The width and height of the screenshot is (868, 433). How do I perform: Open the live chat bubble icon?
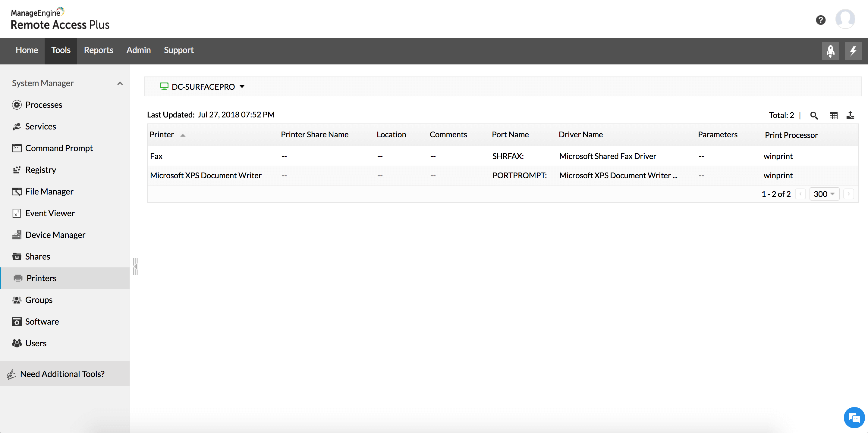click(x=854, y=418)
